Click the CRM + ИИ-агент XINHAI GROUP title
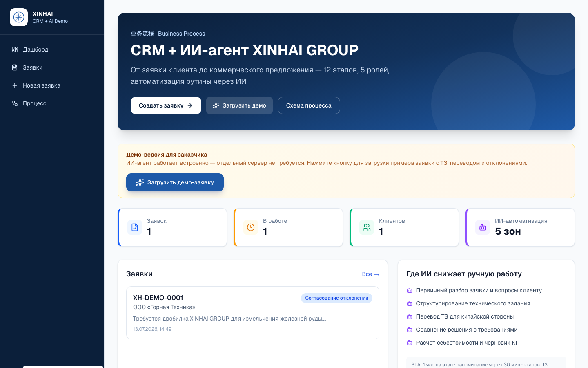 point(245,50)
